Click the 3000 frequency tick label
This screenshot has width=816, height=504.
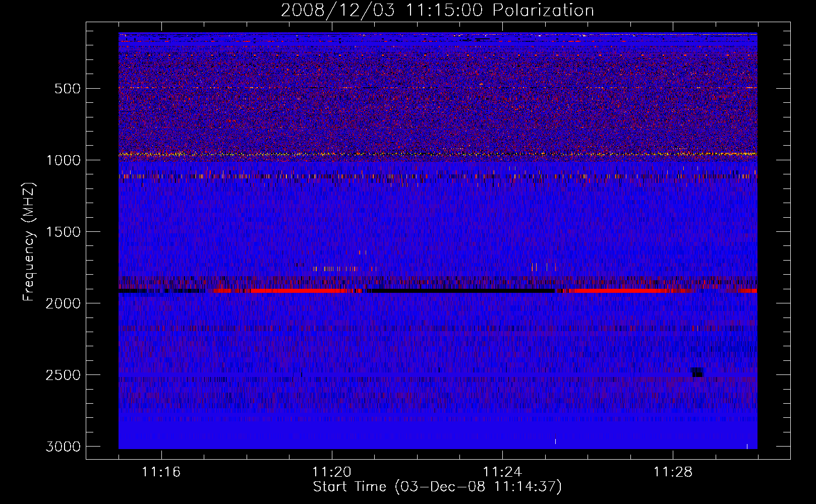tap(63, 447)
